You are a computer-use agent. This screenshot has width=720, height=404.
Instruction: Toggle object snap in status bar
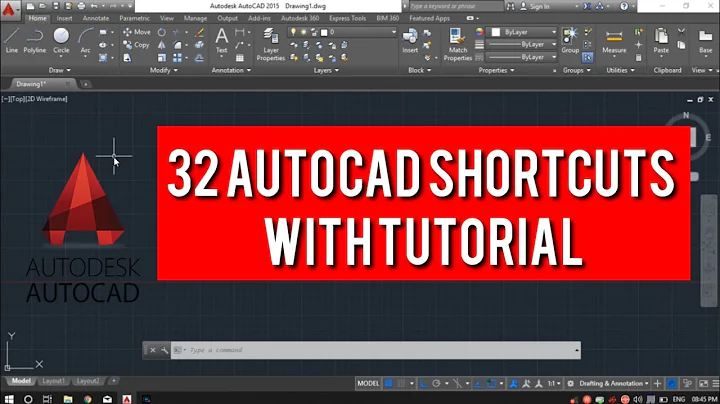(491, 383)
